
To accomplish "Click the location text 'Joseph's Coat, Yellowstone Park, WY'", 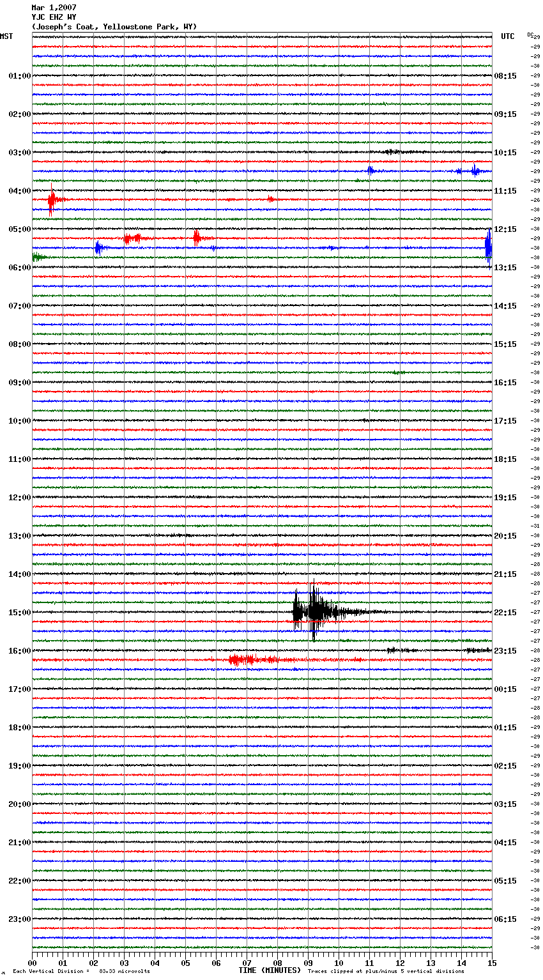I will [114, 27].
